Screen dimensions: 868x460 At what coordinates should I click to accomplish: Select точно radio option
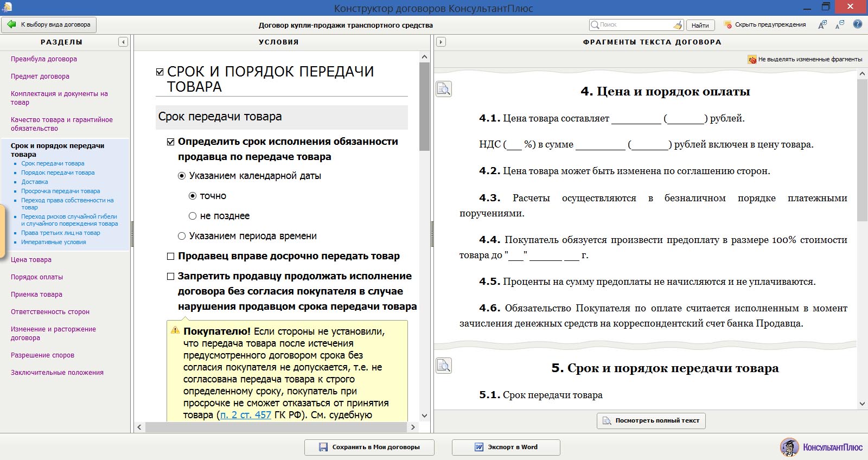click(x=193, y=196)
